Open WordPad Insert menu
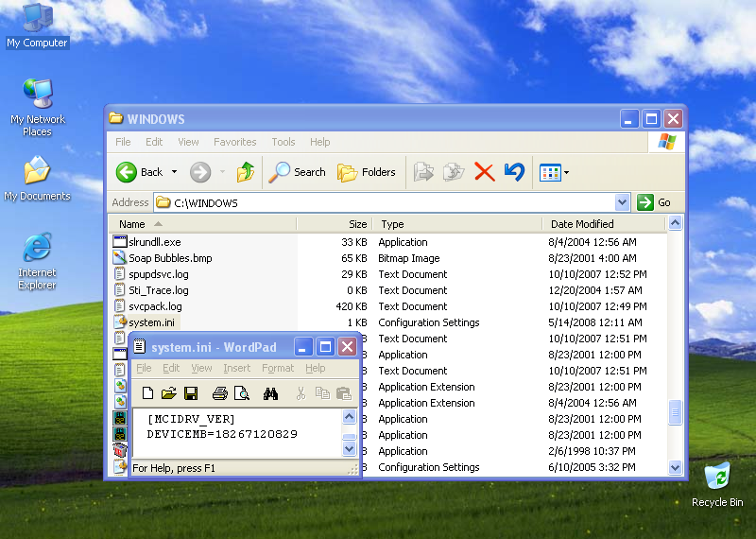 point(237,368)
